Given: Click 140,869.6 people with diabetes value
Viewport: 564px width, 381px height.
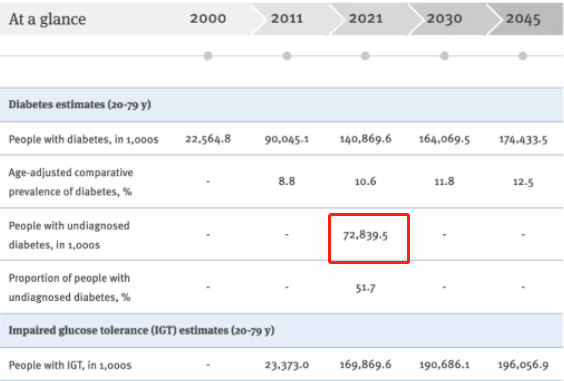Looking at the screenshot, I should (365, 139).
